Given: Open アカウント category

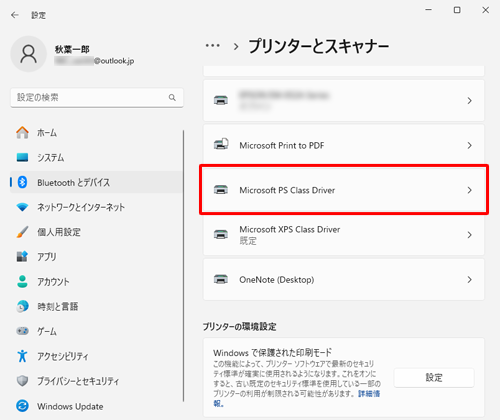Looking at the screenshot, I should (96, 281).
